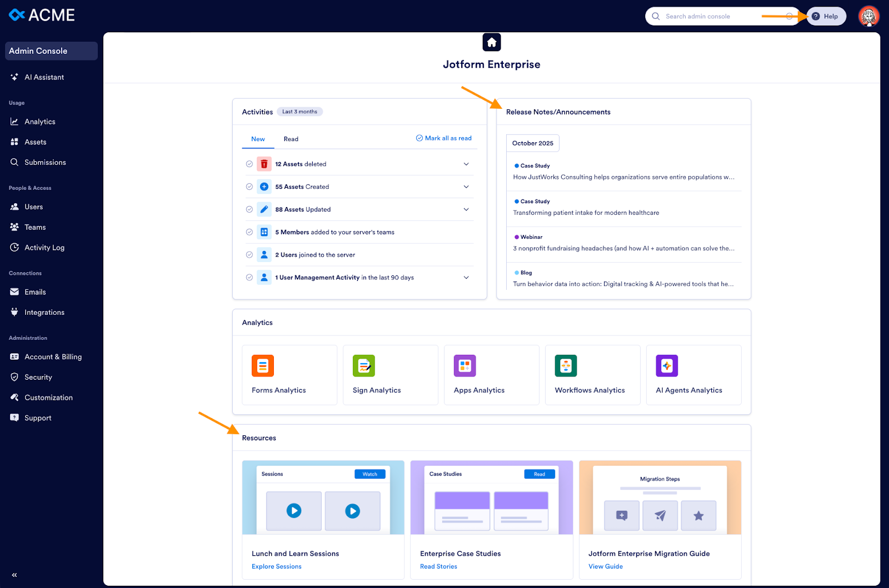Open Apps Analytics

coord(465,366)
